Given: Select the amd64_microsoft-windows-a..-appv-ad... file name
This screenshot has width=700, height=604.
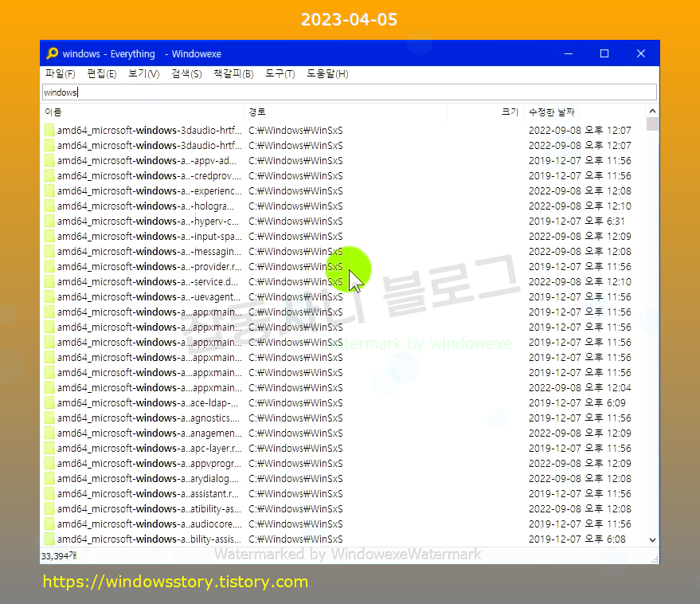Looking at the screenshot, I should [x=147, y=160].
